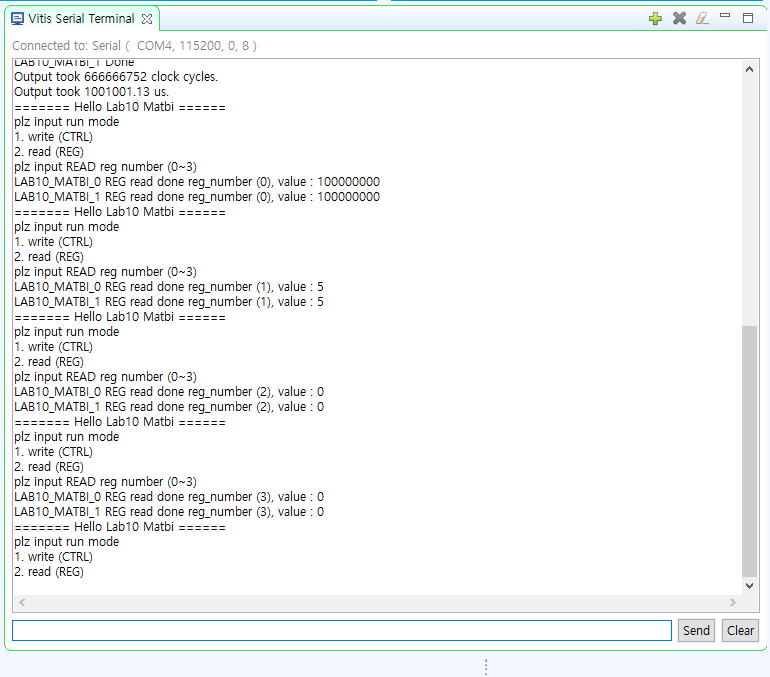Click the vertical scrollbar up arrow
The height and width of the screenshot is (677, 770).
pos(749,69)
